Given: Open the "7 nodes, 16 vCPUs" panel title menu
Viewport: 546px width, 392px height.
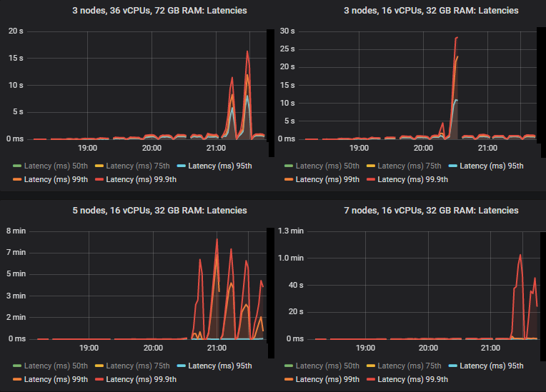Looking at the screenshot, I should coord(412,211).
